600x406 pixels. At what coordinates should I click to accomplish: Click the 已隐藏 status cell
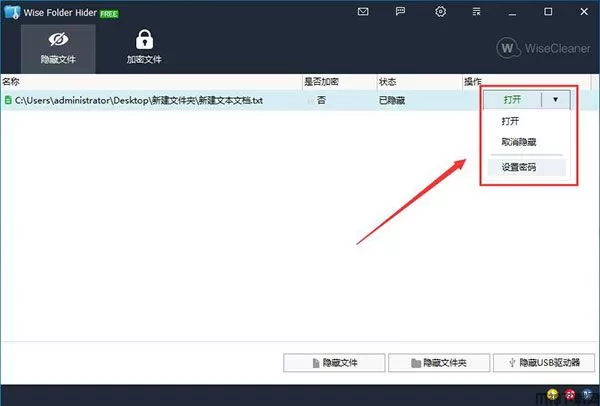[392, 101]
